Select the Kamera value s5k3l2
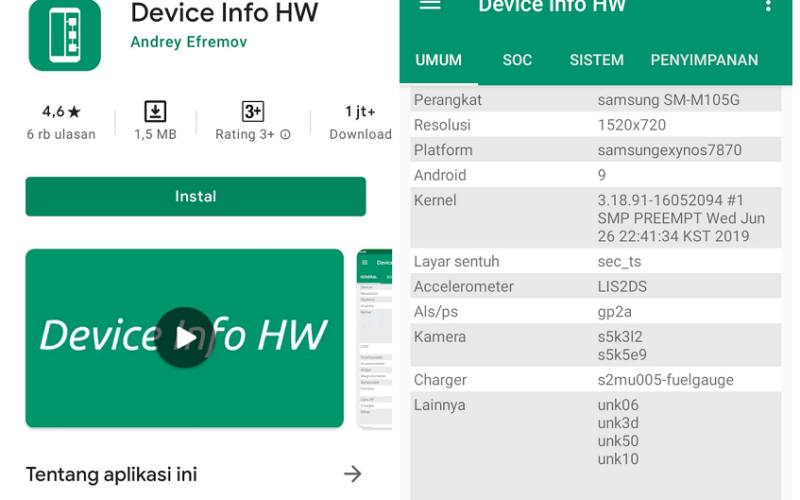Viewport: 800px width, 500px height. pyautogui.click(x=620, y=337)
